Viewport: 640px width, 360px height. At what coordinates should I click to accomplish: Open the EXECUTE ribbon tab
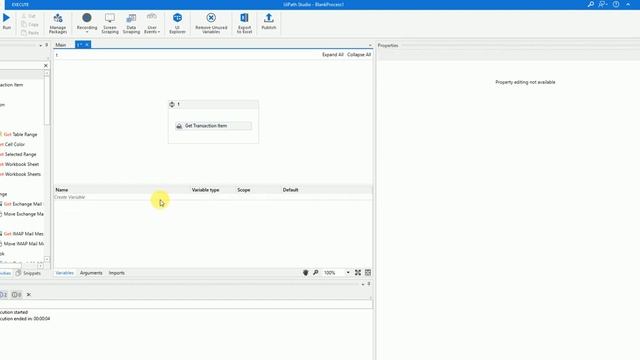[x=20, y=4]
